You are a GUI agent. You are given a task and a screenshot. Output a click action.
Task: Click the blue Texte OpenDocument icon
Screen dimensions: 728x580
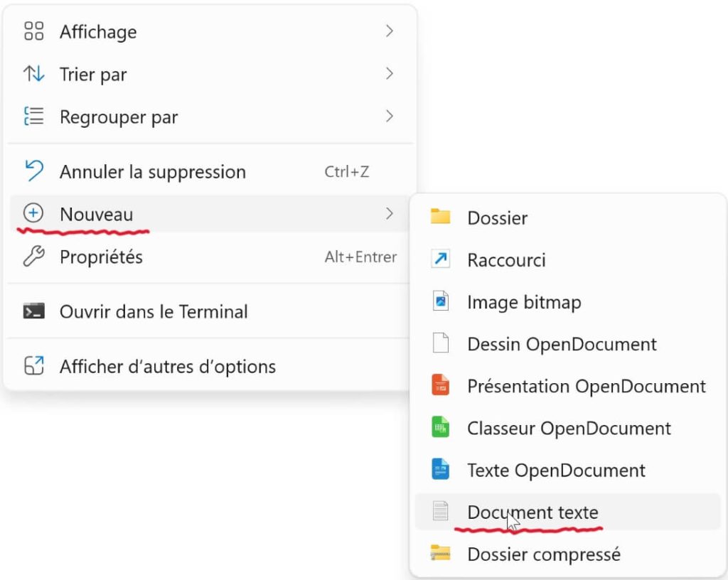[x=441, y=470]
